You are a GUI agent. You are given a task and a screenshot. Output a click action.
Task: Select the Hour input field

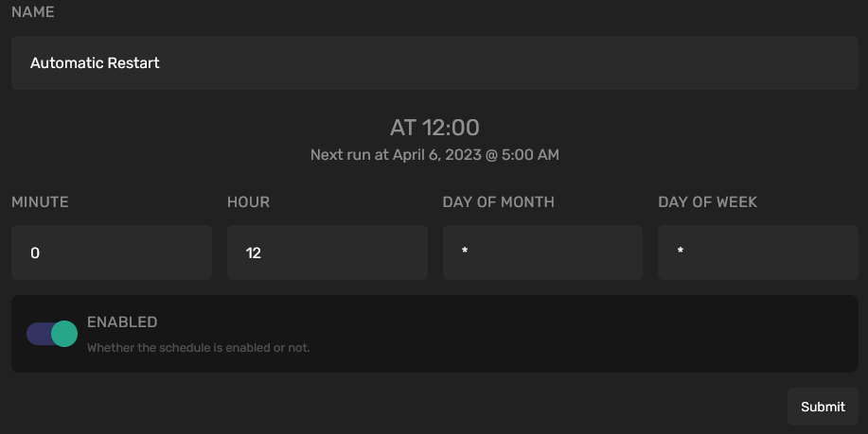tap(328, 252)
